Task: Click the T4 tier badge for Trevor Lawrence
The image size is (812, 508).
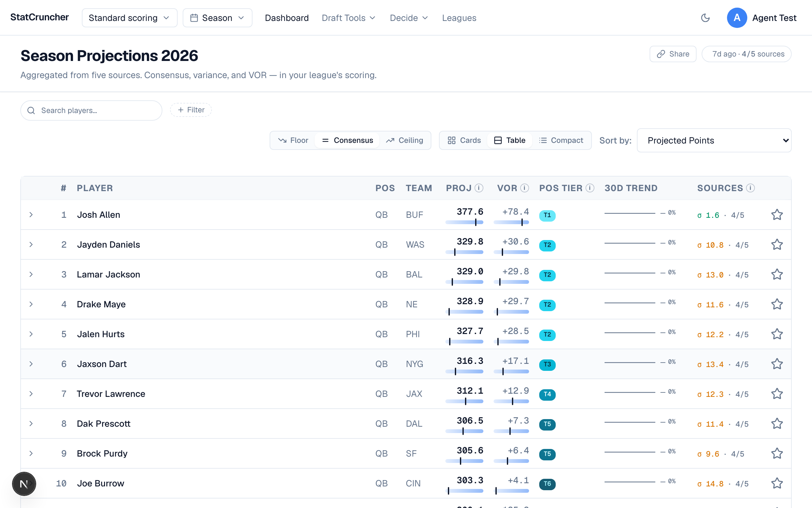Action: pos(547,394)
